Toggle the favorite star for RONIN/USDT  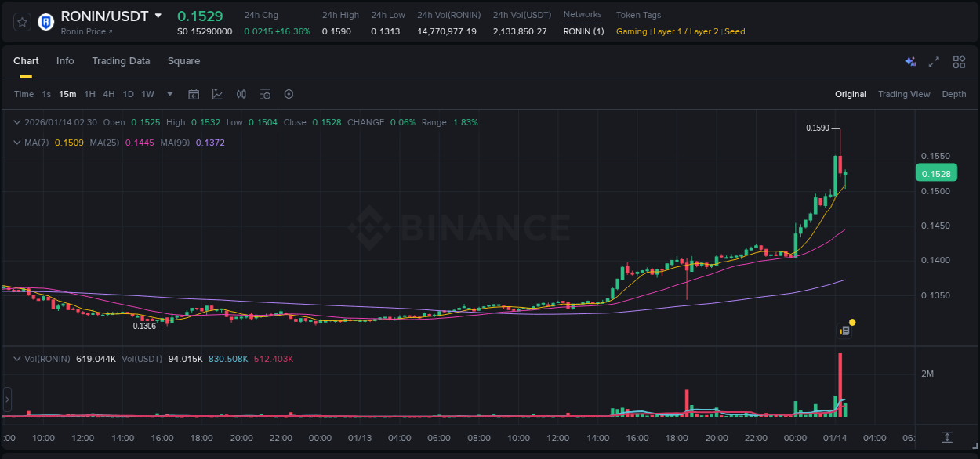coord(21,21)
